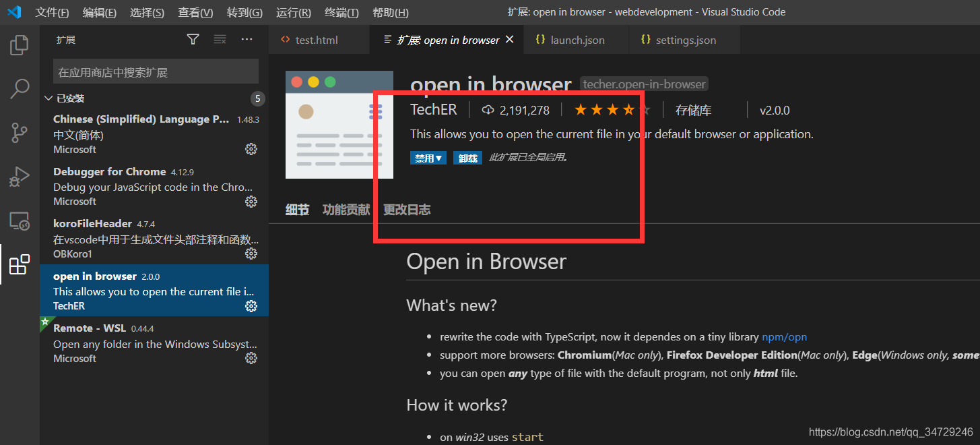Open the manage gear for Debugger for Chrome

(251, 201)
